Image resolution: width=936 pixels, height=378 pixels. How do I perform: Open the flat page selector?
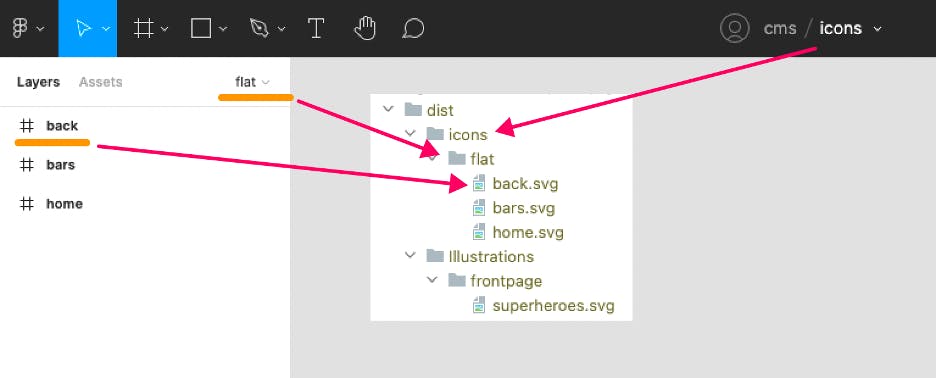coord(253,82)
